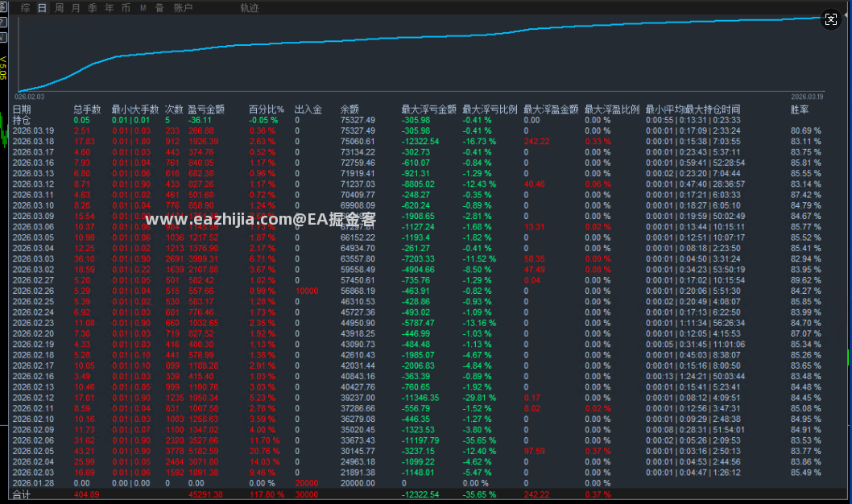Screen dimensions: 852x504
Task: Select the 2026.02.12 date row
Action: (33, 398)
